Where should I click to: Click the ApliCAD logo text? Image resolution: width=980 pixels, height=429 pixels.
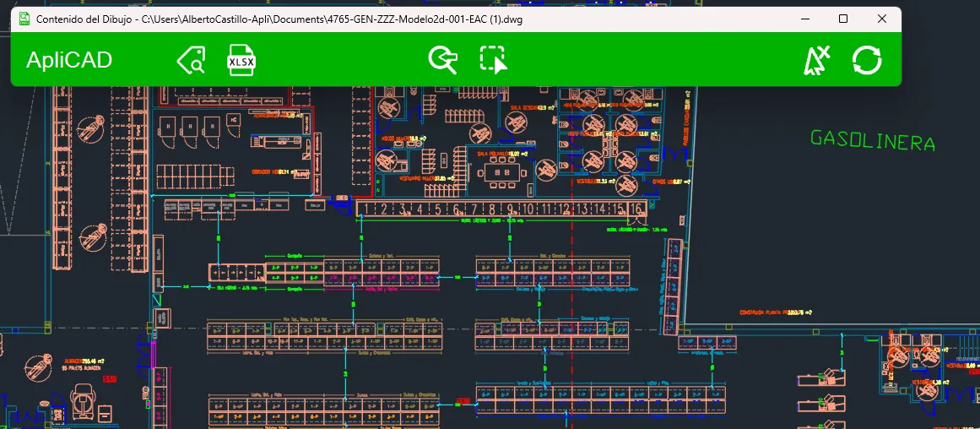[x=68, y=60]
